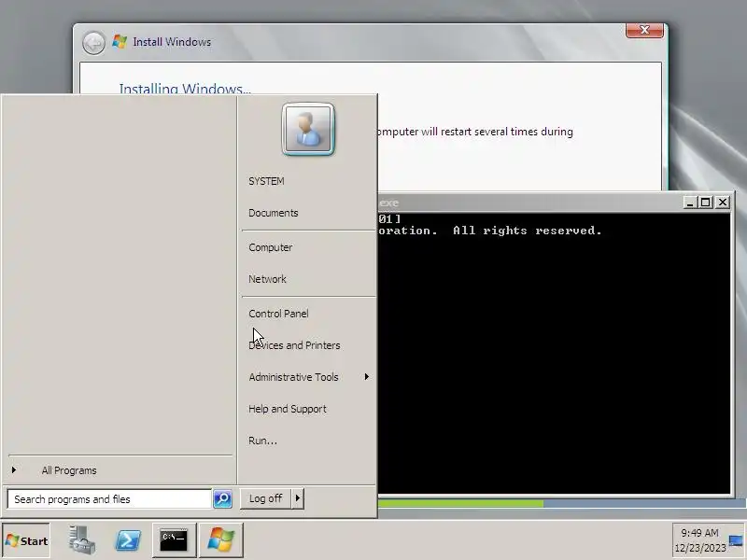Close the command prompt window
Screen dimensions: 747x560
coord(723,203)
